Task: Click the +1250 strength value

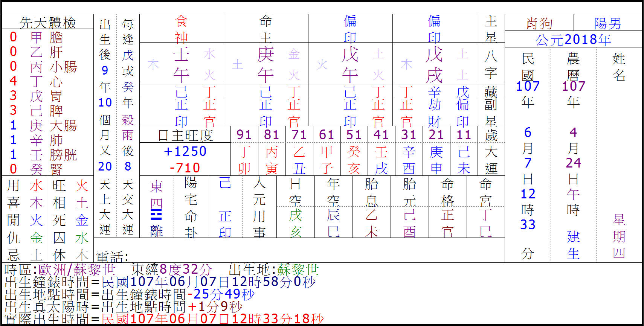Action: (x=185, y=151)
